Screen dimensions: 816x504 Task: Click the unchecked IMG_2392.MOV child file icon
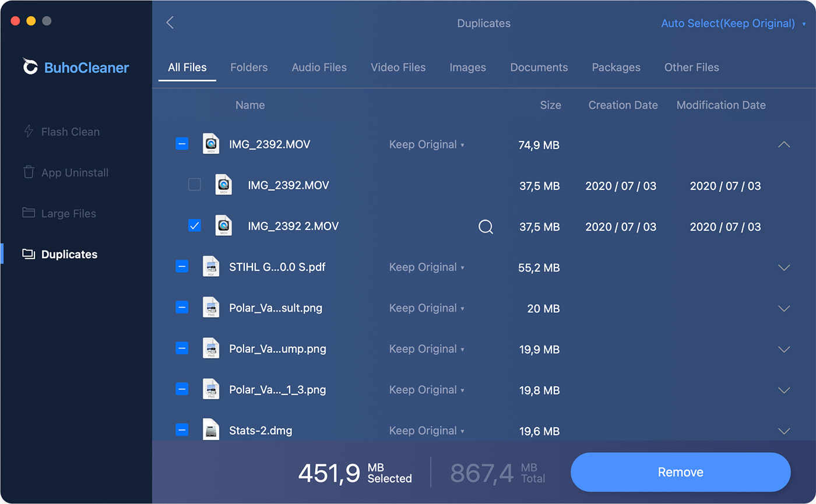point(223,185)
